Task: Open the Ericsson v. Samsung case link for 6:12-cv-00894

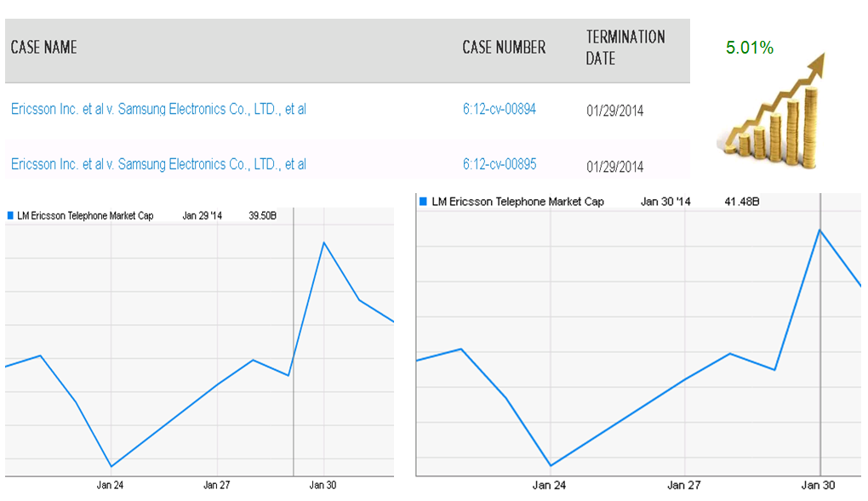Action: coord(158,109)
